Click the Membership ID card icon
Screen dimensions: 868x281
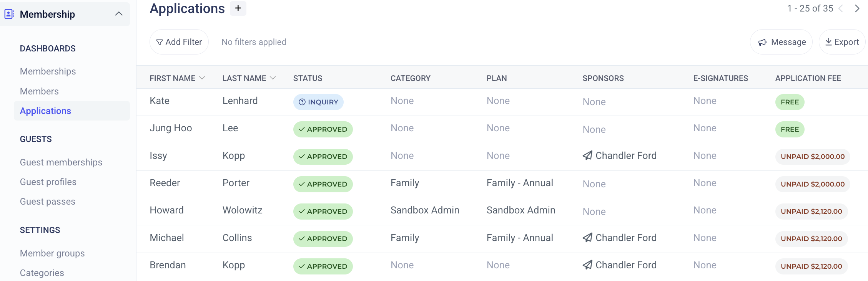pyautogui.click(x=9, y=14)
